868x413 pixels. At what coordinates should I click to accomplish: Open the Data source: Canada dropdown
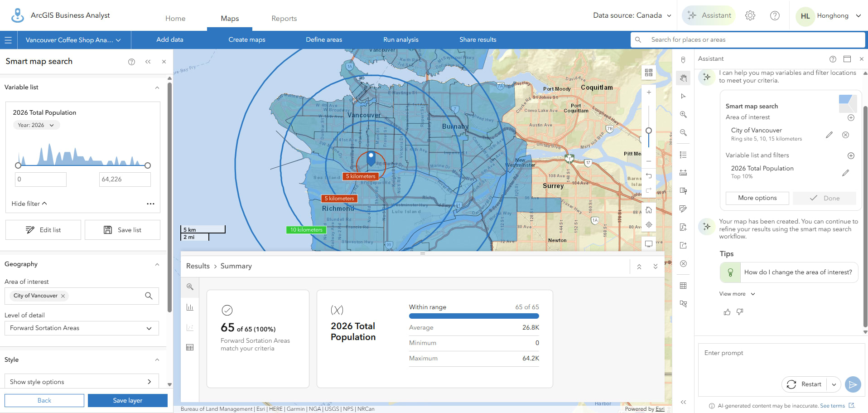pos(632,15)
